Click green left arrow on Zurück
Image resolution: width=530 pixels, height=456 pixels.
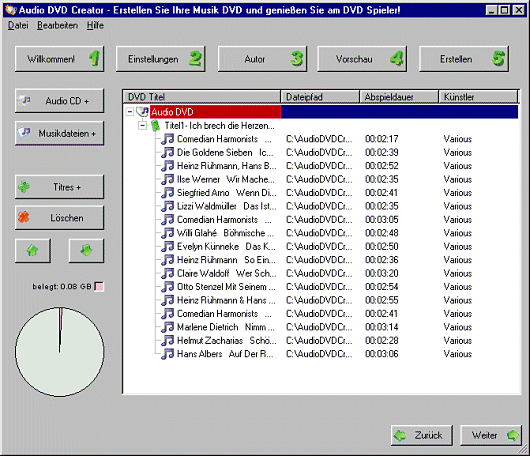click(400, 435)
